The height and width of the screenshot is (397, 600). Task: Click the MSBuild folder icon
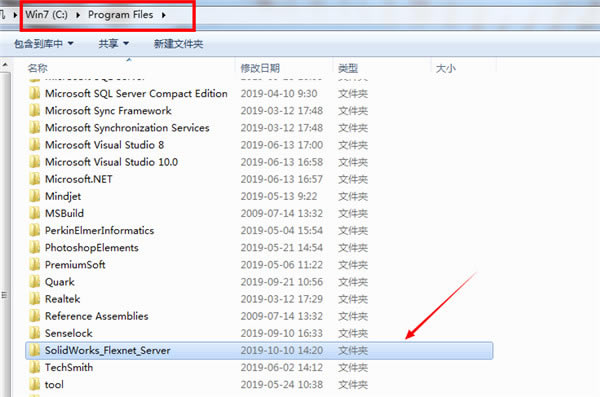pos(34,213)
